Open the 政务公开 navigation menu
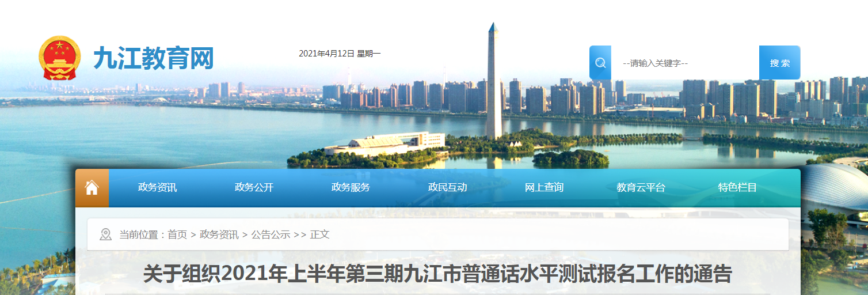 tap(254, 188)
